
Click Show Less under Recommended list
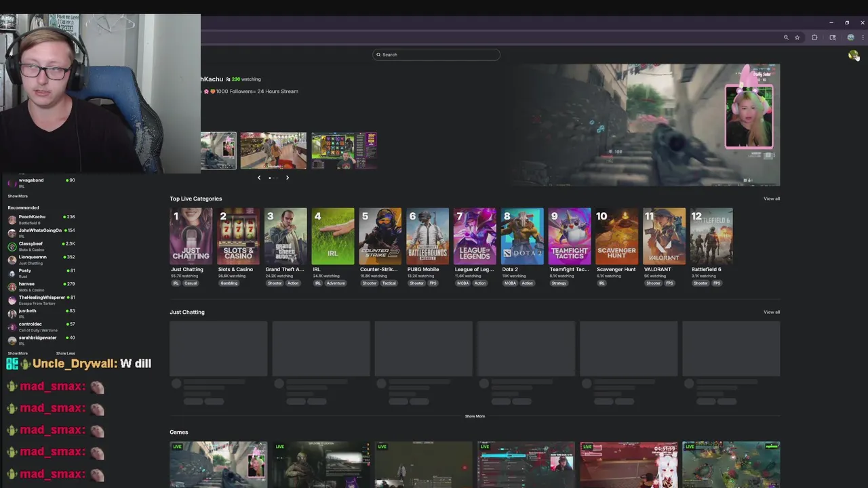pyautogui.click(x=66, y=353)
